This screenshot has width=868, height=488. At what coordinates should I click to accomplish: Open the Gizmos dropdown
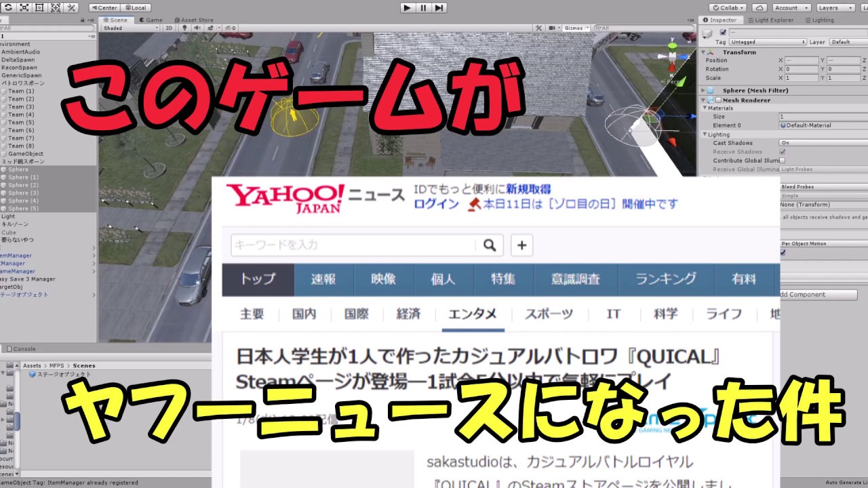point(576,28)
